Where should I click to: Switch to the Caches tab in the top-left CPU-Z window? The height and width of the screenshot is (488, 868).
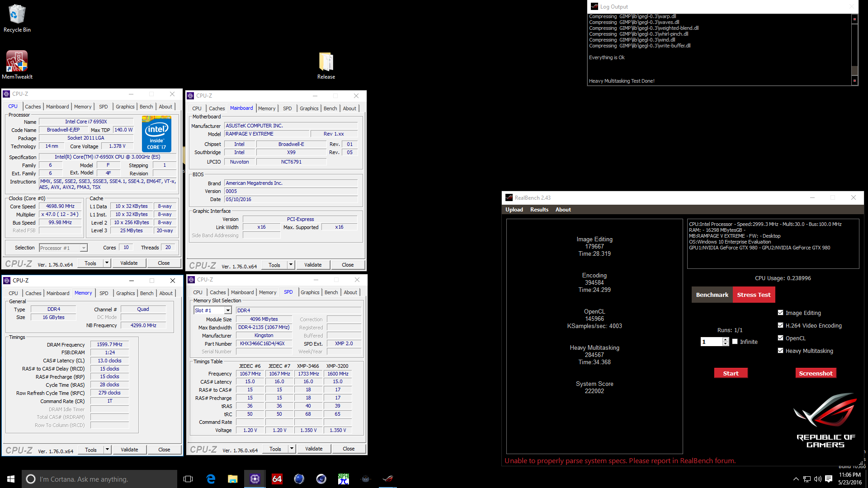pos(33,107)
